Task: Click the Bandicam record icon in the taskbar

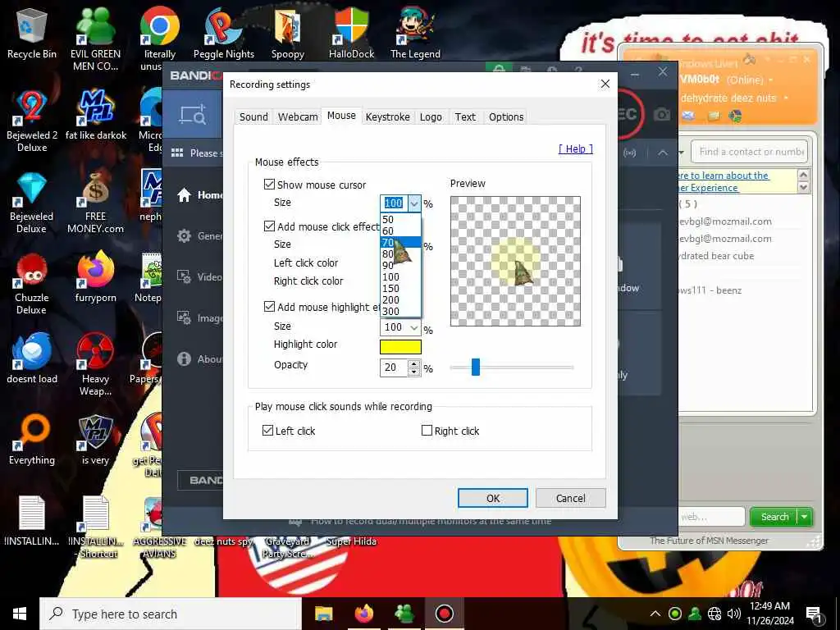Action: coord(444,614)
